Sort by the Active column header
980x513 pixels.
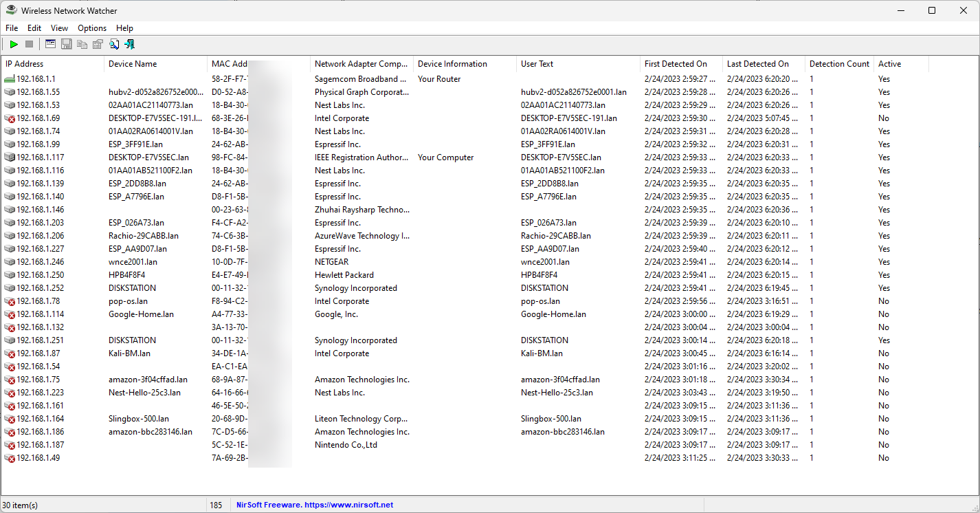(x=889, y=64)
